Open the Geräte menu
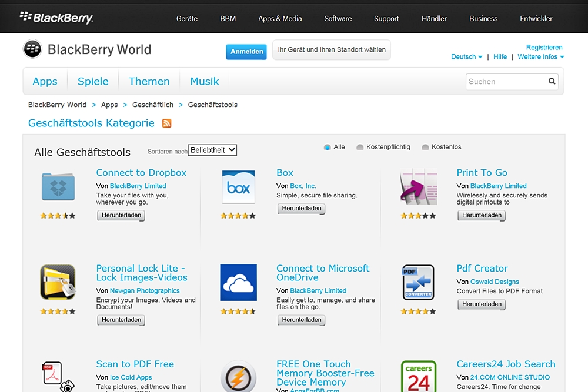Image resolution: width=588 pixels, height=392 pixels. pos(187,18)
